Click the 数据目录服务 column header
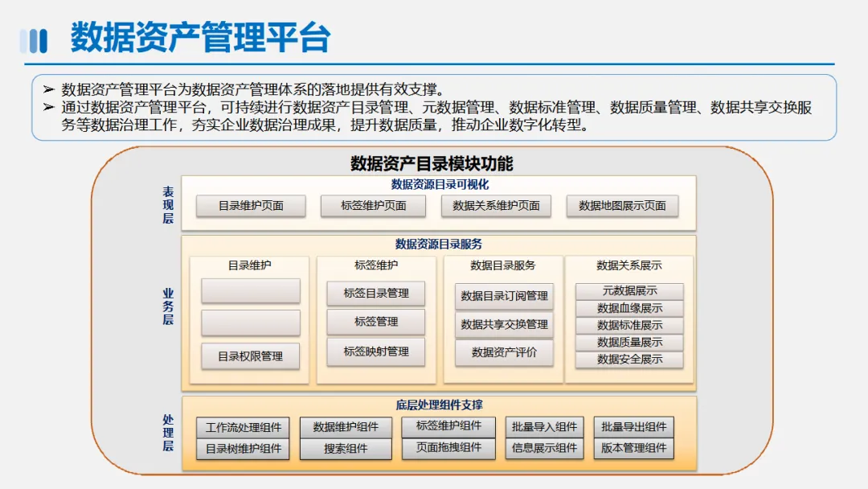 [x=502, y=265]
